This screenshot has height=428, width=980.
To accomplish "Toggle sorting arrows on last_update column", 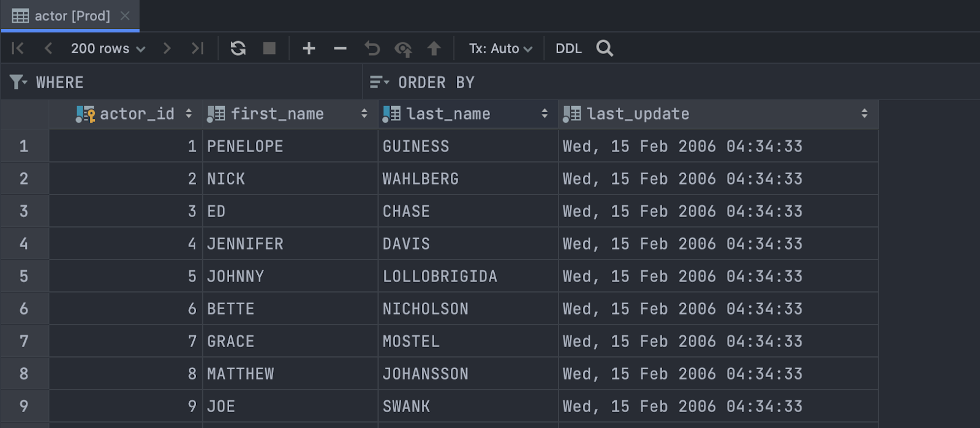I will 864,114.
